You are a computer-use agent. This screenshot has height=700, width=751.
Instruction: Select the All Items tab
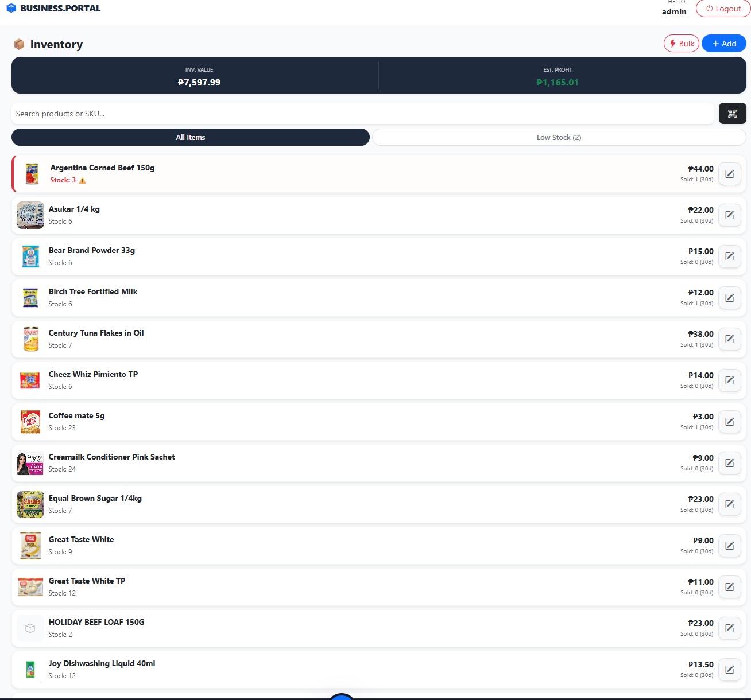coord(190,137)
